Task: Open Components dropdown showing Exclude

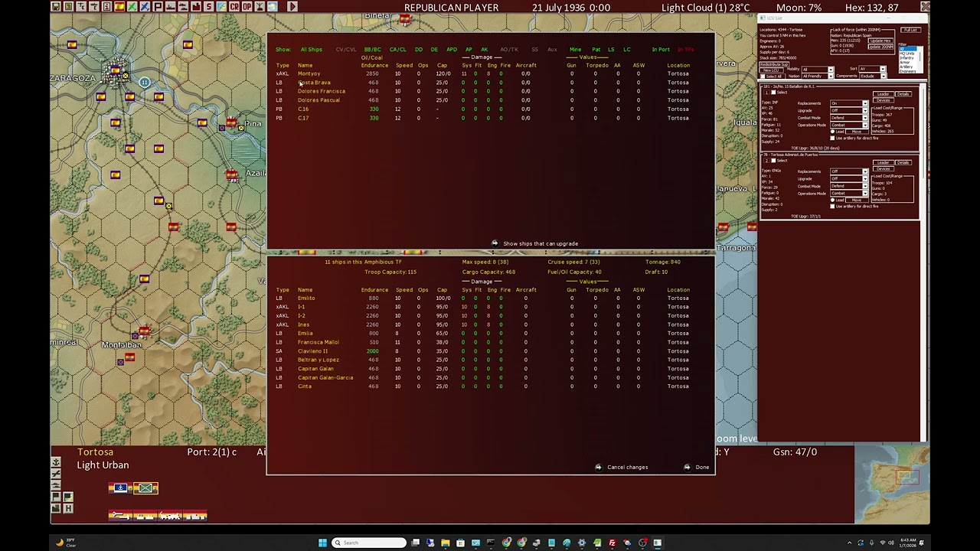Action: pos(872,76)
